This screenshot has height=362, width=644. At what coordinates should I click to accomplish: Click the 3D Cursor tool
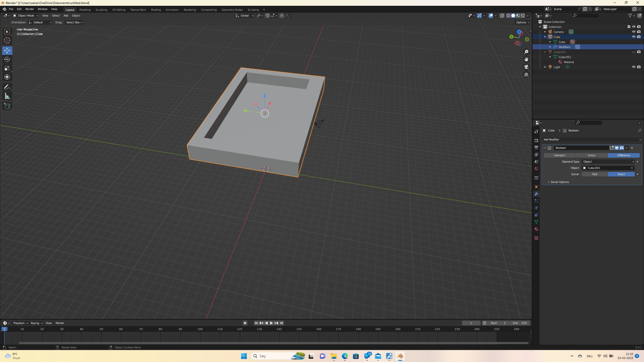point(7,40)
